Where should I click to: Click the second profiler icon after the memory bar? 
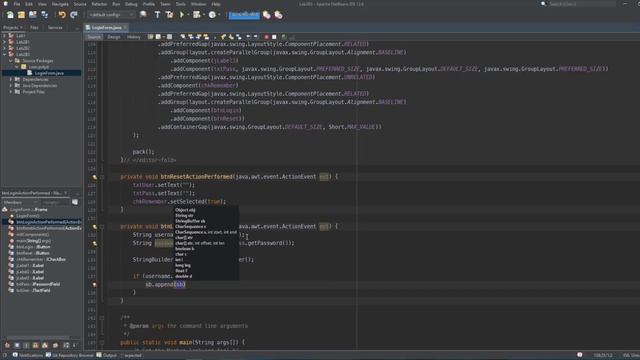[x=278, y=15]
